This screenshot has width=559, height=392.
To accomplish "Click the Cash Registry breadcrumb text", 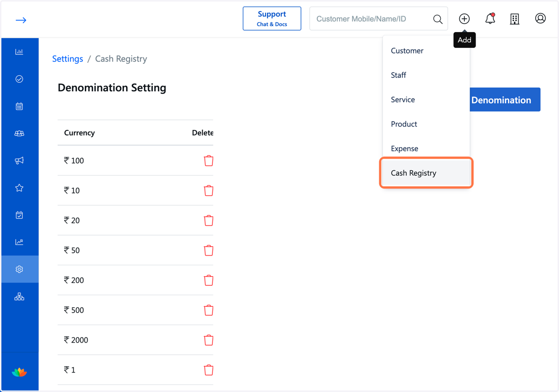I will (121, 59).
